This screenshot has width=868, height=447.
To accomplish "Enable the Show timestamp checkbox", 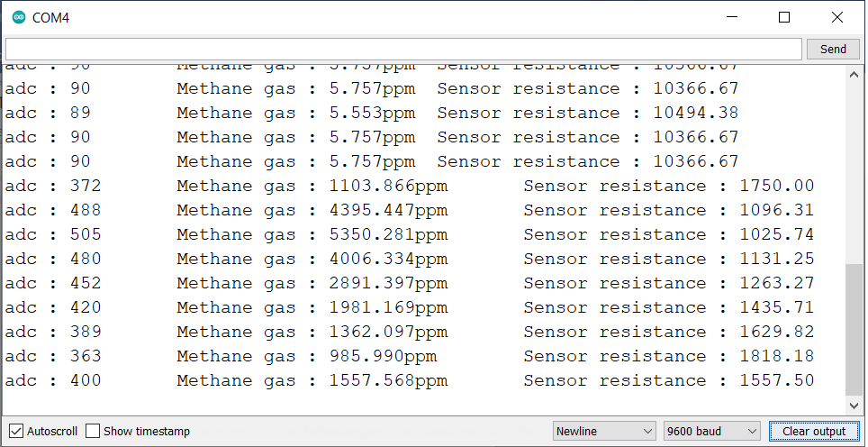I will click(x=93, y=431).
